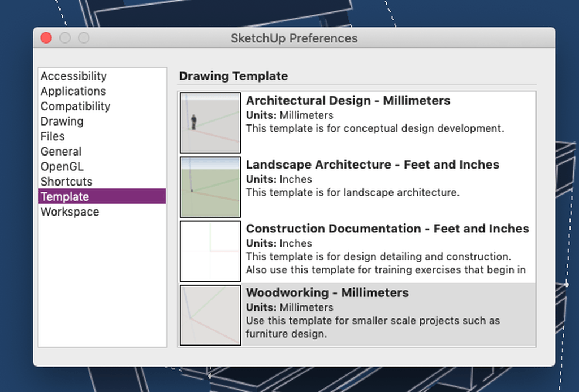
Task: Click Units: Inches under Construction Documentation
Action: pos(279,243)
